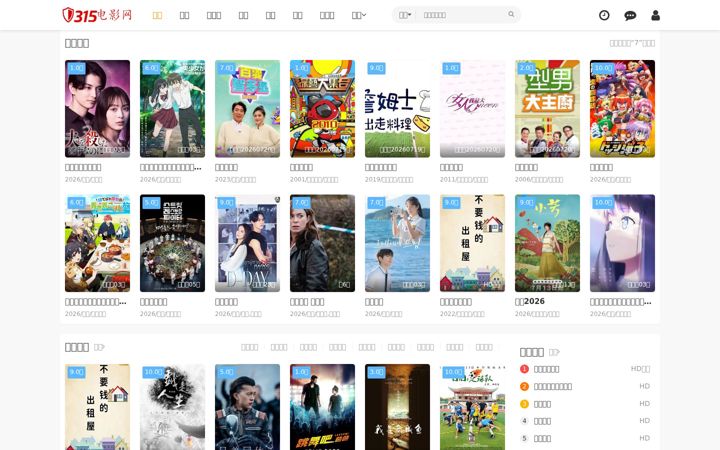The image size is (720, 450).
Task: Open the ink-wash poster rated 10.0
Action: (x=172, y=407)
